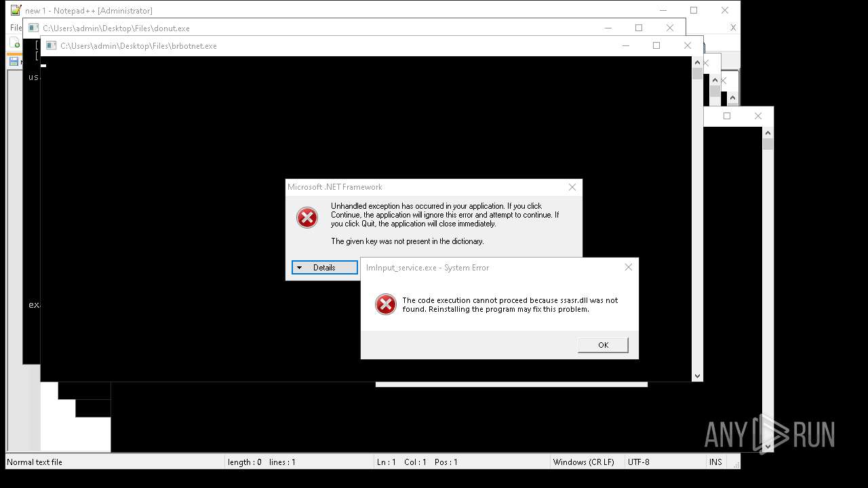Close the Microsoft .NET Framework dialog

point(572,187)
